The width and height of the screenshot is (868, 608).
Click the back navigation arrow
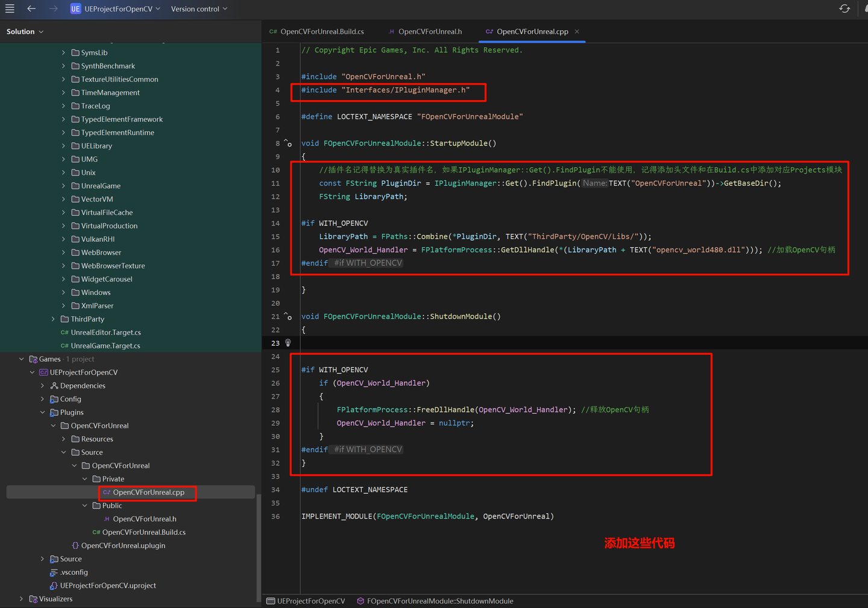pyautogui.click(x=31, y=8)
